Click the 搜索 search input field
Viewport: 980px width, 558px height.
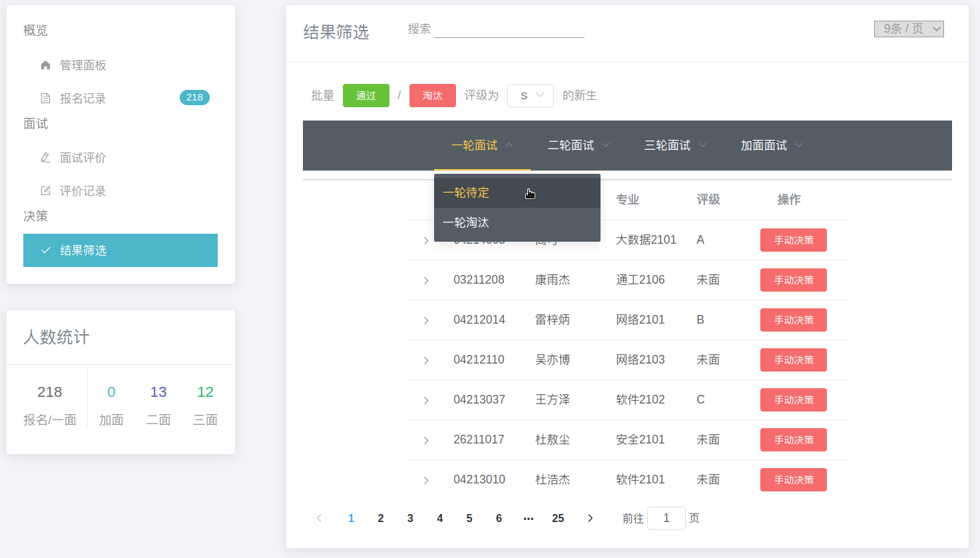(509, 29)
